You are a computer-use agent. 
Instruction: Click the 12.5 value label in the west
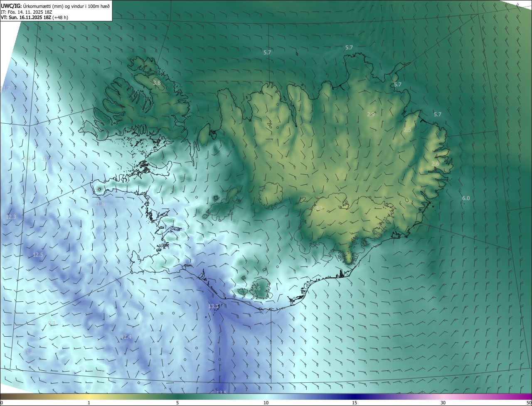point(38,254)
